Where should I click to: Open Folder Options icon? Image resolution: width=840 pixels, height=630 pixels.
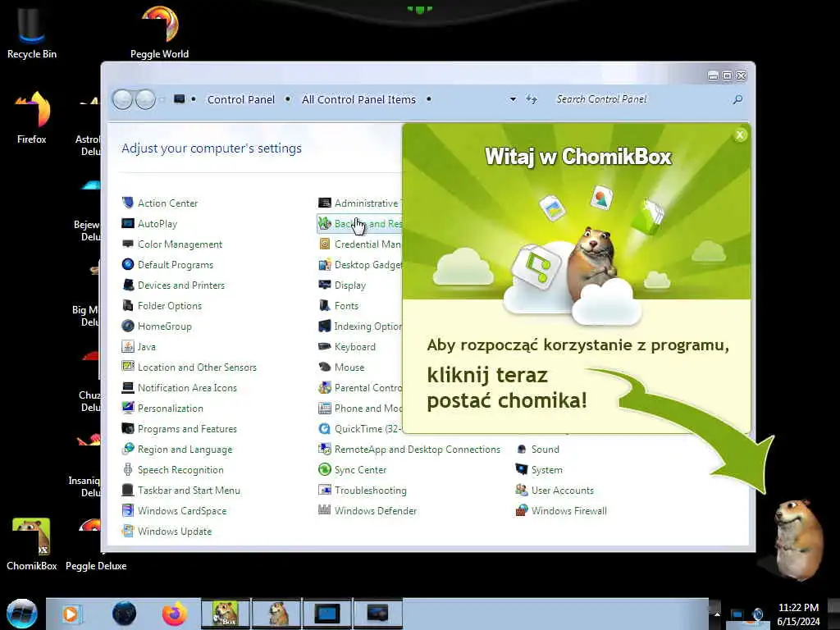(127, 305)
